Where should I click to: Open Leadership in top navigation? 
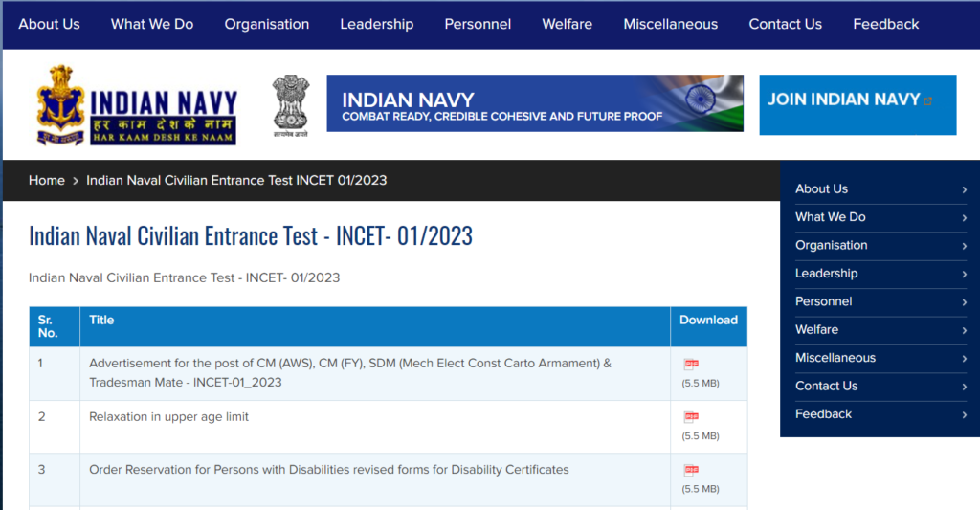(377, 24)
